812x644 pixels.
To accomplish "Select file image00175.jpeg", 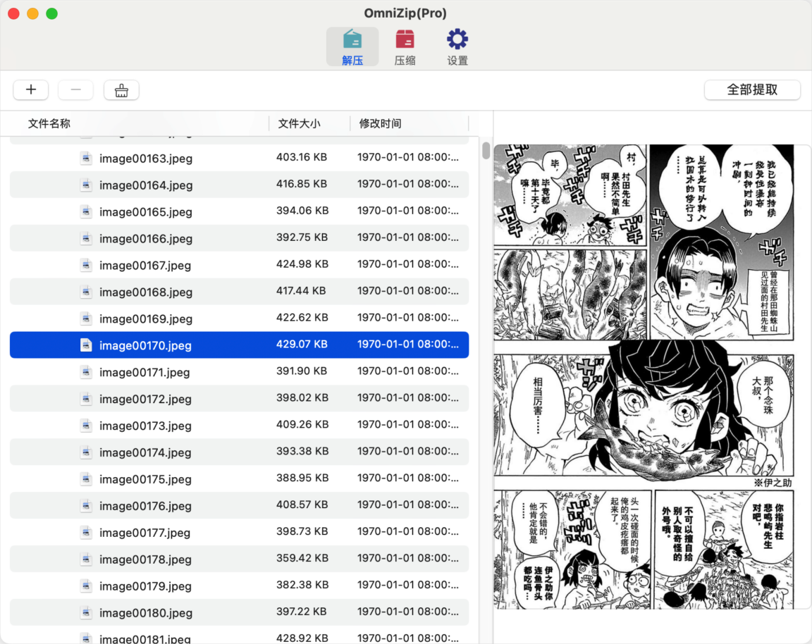I will tap(239, 479).
